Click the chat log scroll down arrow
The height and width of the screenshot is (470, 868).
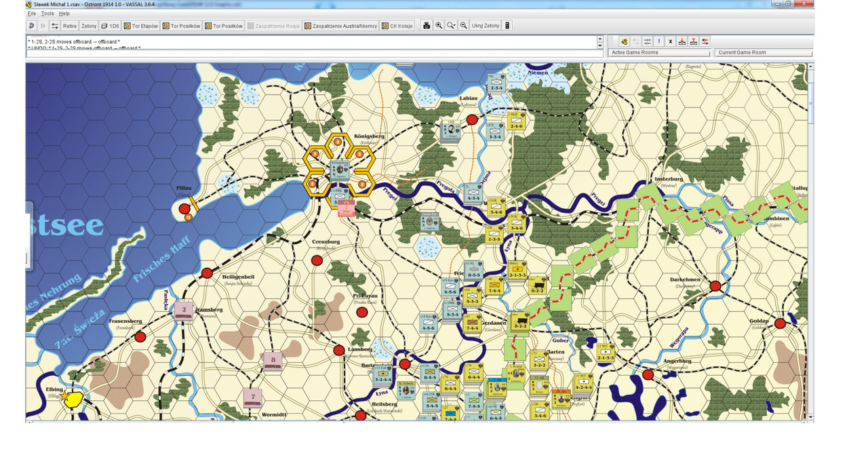(x=599, y=45)
